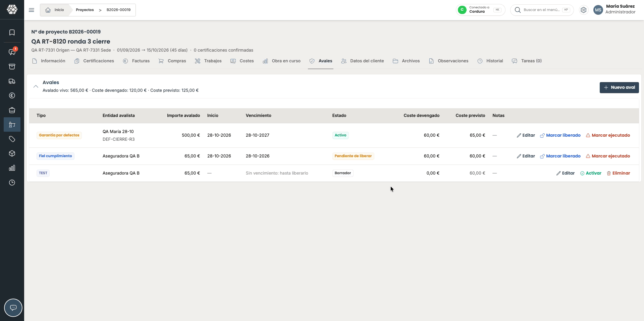Click the price tag sidebar icon
644x321 pixels.
pyautogui.click(x=12, y=139)
